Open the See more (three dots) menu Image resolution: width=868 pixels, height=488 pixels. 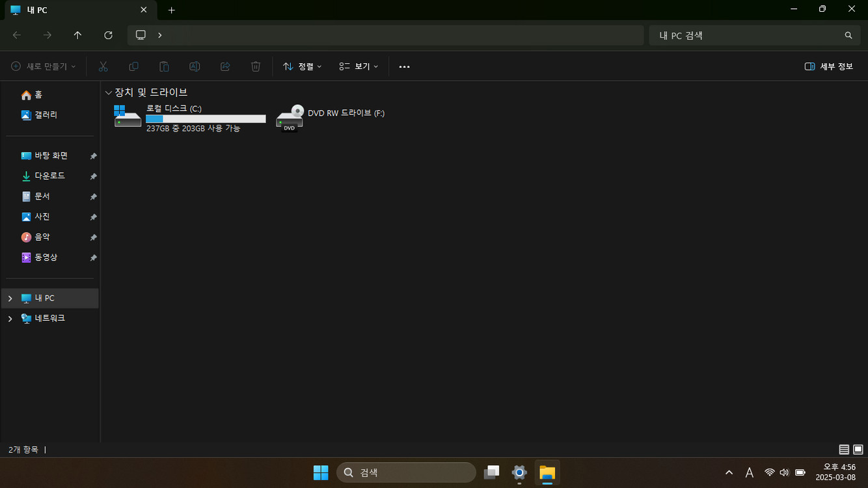[404, 66]
